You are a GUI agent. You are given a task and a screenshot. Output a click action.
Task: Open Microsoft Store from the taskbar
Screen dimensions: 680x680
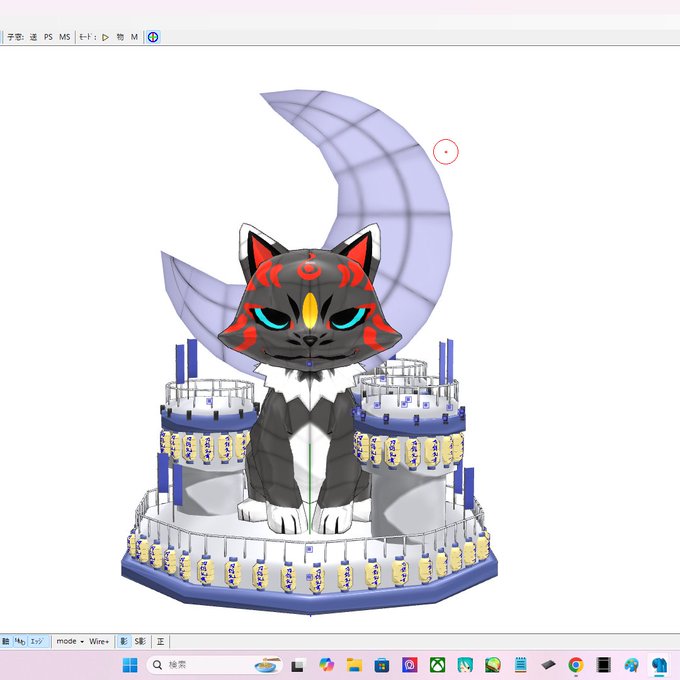tap(382, 665)
